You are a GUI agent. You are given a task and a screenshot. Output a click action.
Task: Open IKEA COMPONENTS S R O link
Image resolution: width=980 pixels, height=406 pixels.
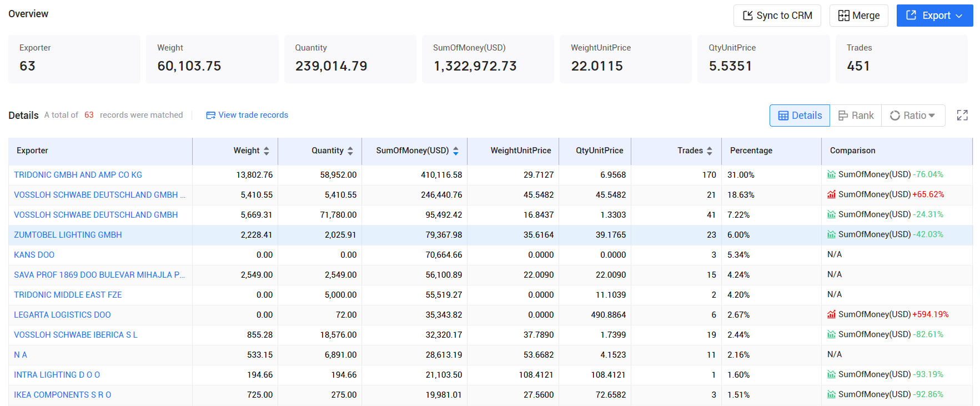[62, 395]
